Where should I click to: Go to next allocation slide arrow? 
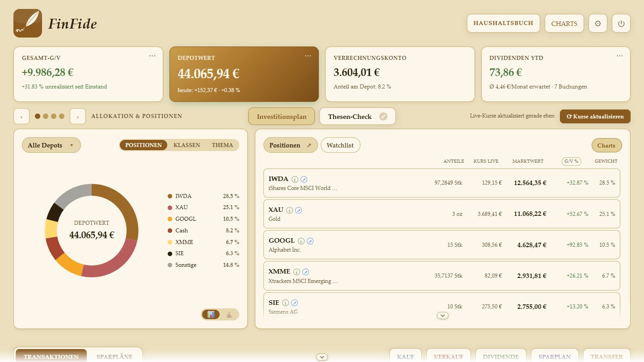78,116
